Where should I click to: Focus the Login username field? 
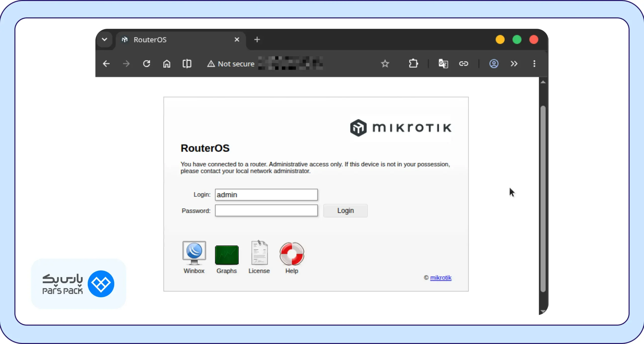pos(266,195)
